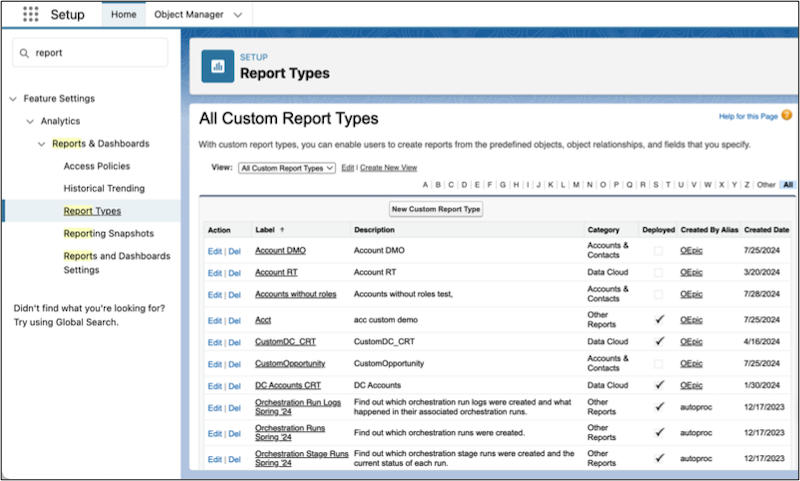Toggle Deployed checkbox for Account DMO
The height and width of the screenshot is (481, 800).
(657, 250)
